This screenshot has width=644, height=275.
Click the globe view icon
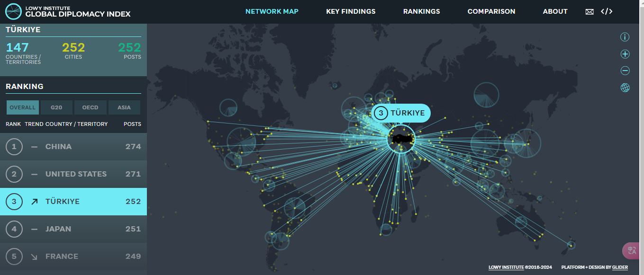click(625, 88)
